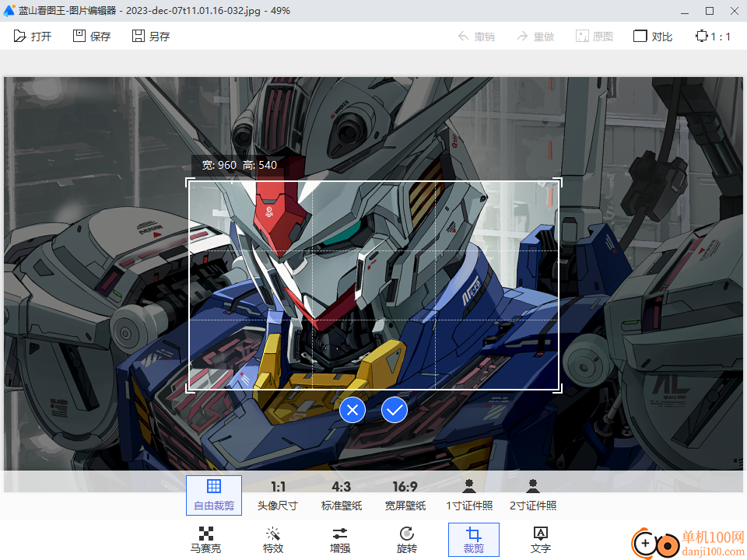747x560 pixels.
Task: Choose 另存 to save as new file
Action: click(x=150, y=37)
